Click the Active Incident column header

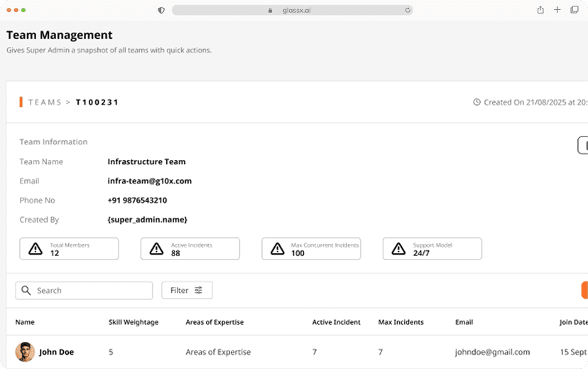(337, 322)
